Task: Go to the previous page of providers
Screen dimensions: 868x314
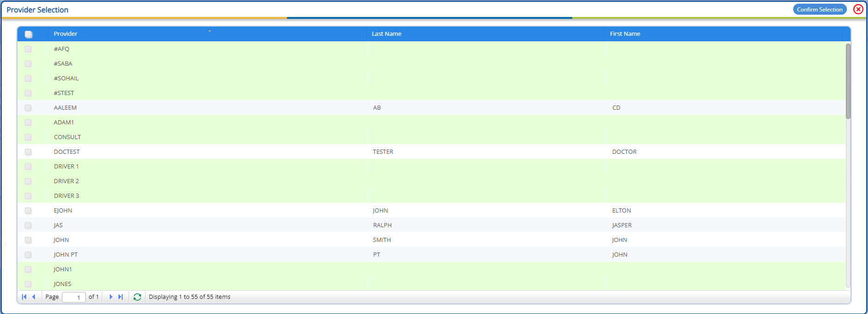Action: [x=34, y=297]
